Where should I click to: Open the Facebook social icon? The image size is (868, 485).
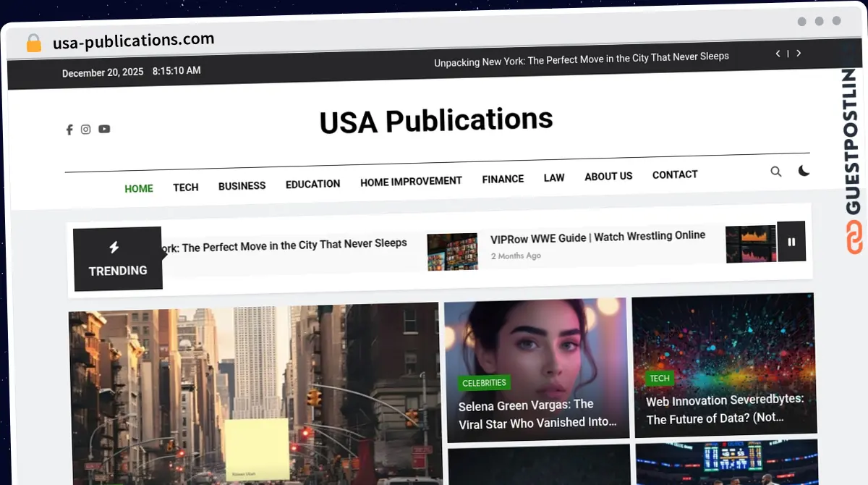[69, 130]
